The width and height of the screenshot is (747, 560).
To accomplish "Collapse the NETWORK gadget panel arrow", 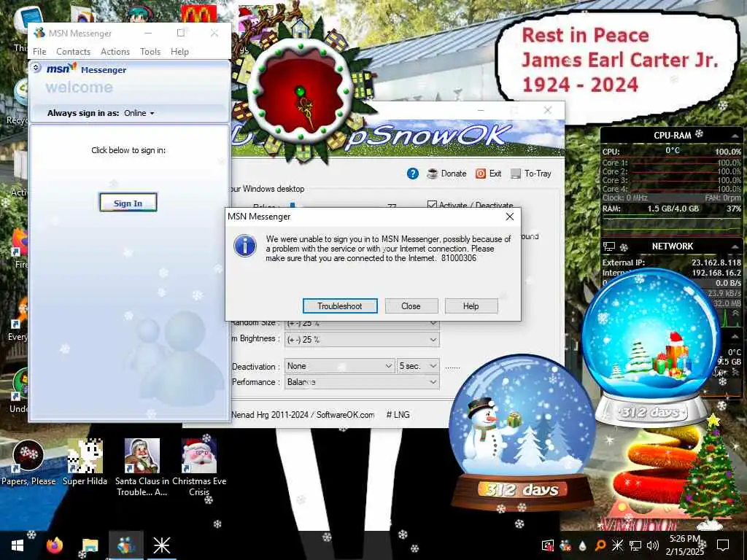I will click(x=735, y=246).
